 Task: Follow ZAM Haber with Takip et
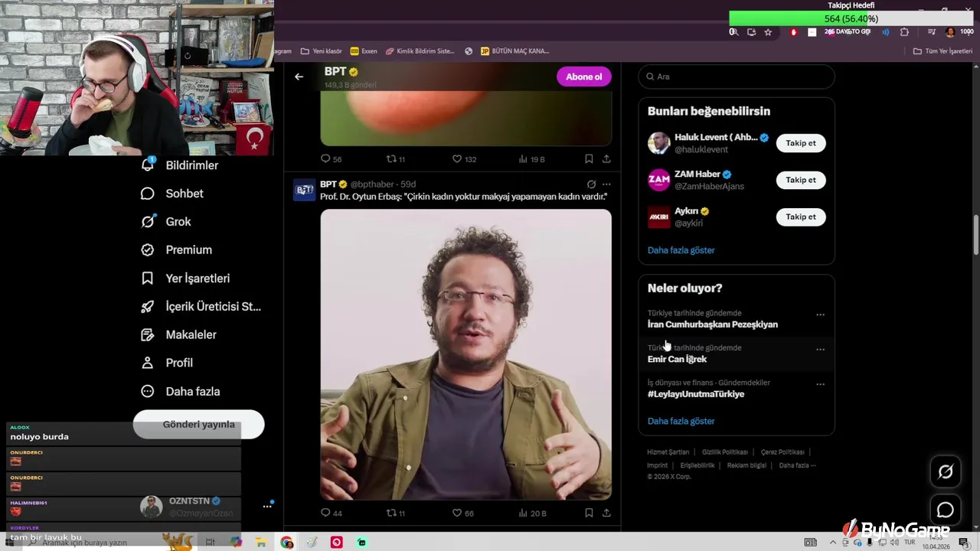(x=801, y=180)
